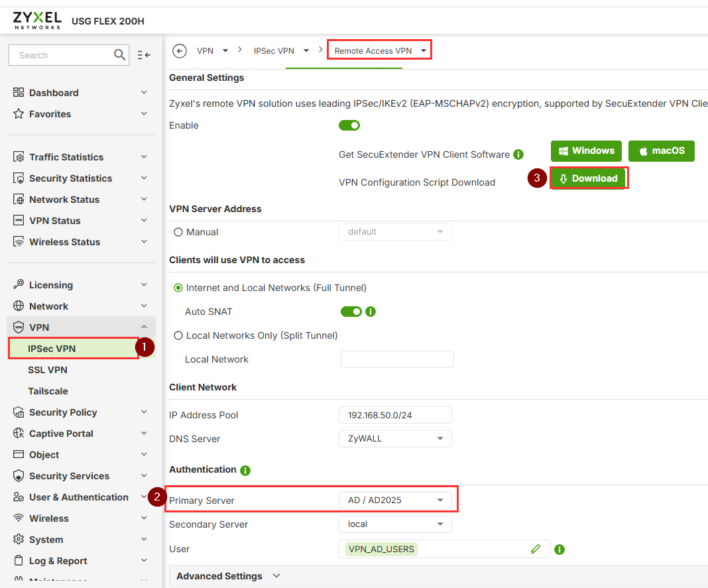The image size is (708, 588).
Task: Click the Network Status icon
Action: tap(19, 199)
